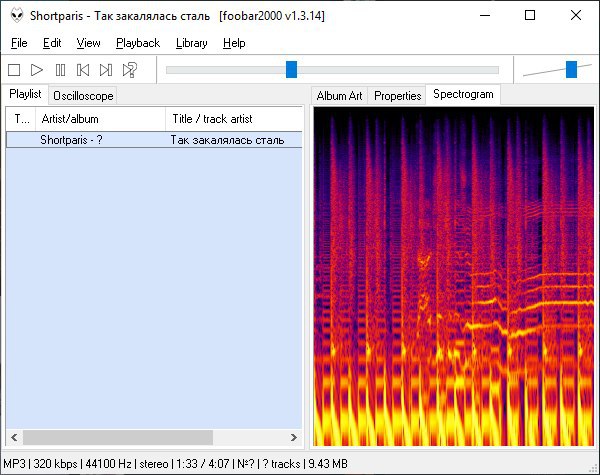600x475 pixels.
Task: Click the volume slider handle
Action: click(x=571, y=69)
